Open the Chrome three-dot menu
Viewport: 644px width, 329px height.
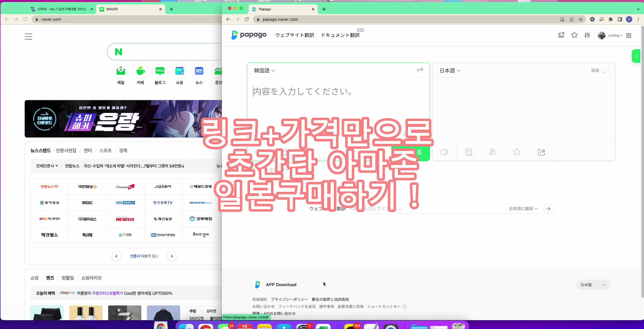tap(638, 19)
